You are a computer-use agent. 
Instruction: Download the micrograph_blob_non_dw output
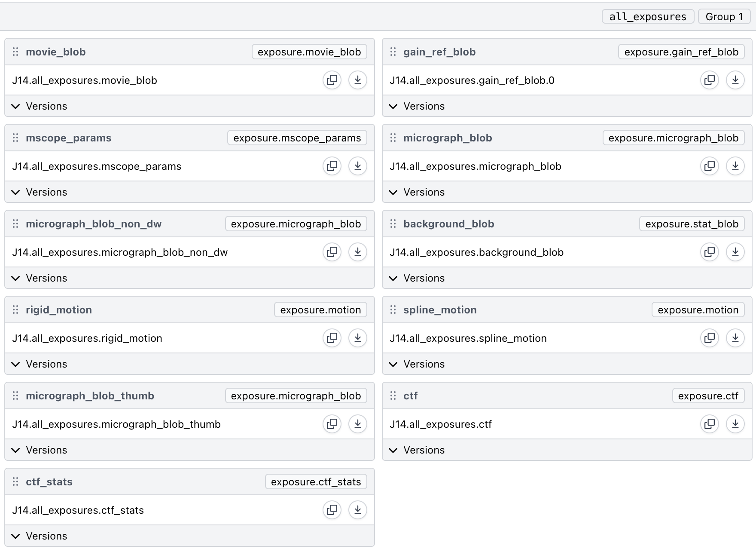tap(357, 252)
